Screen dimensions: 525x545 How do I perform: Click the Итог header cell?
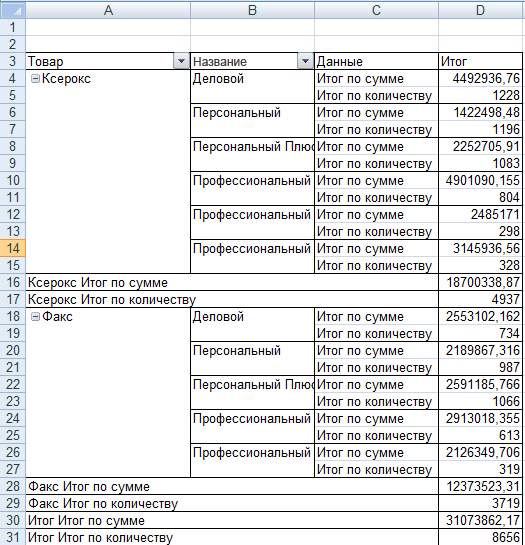pyautogui.click(x=480, y=61)
